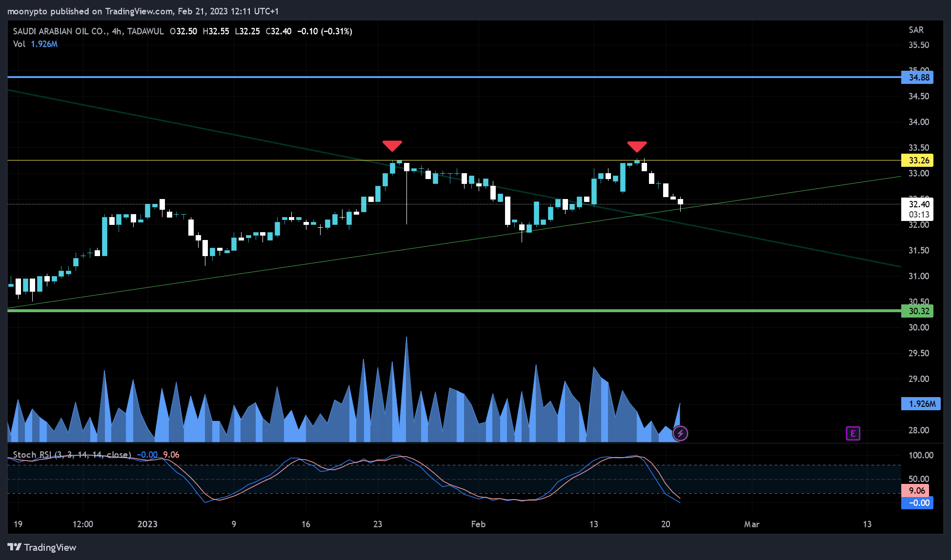951x560 pixels.
Task: Click the O32.50 open value
Action: (x=183, y=31)
